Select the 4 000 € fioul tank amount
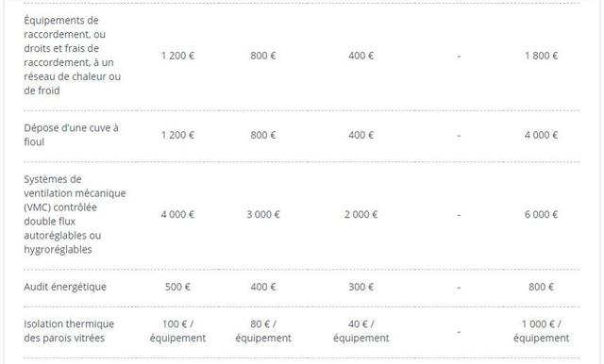Image resolution: width=604 pixels, height=364 pixels. 541,135
